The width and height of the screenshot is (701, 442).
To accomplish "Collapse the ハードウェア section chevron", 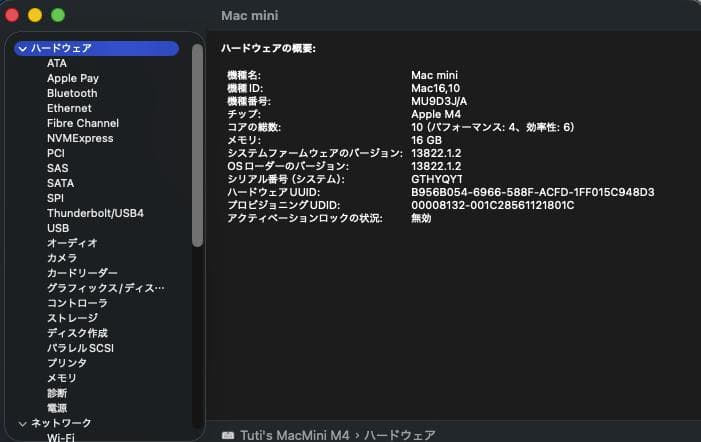I will (x=23, y=48).
